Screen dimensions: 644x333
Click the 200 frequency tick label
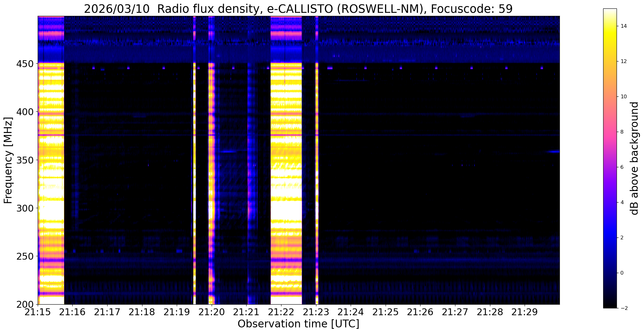pos(24,304)
